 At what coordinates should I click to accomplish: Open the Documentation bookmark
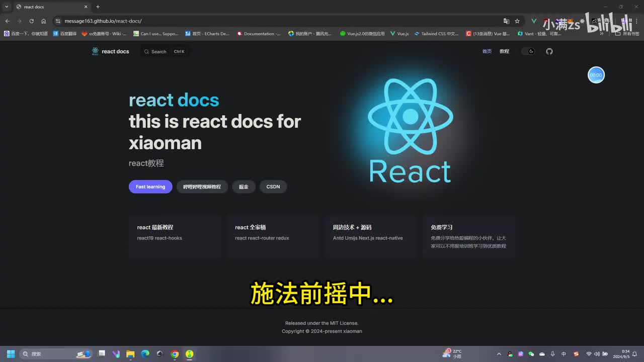pyautogui.click(x=259, y=34)
